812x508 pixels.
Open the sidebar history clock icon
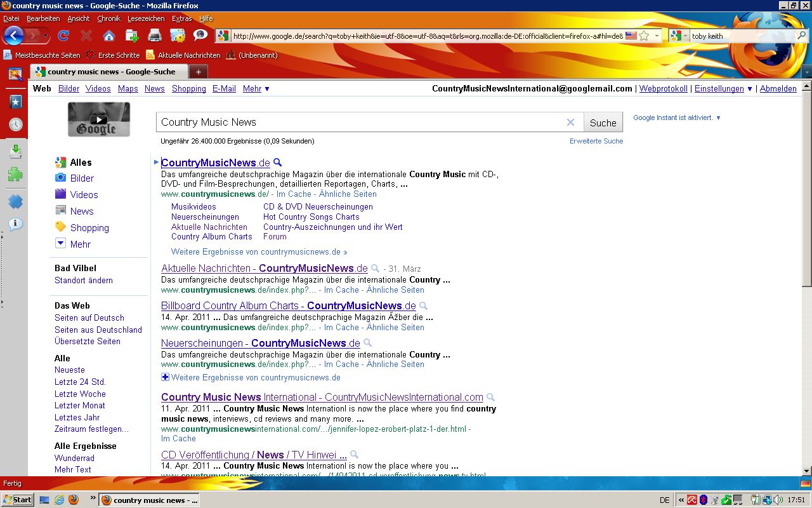coord(15,124)
